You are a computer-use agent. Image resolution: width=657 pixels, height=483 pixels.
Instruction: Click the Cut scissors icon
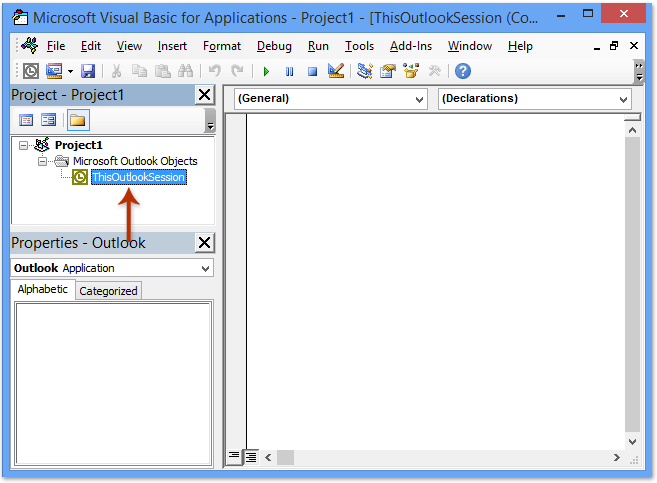point(116,71)
